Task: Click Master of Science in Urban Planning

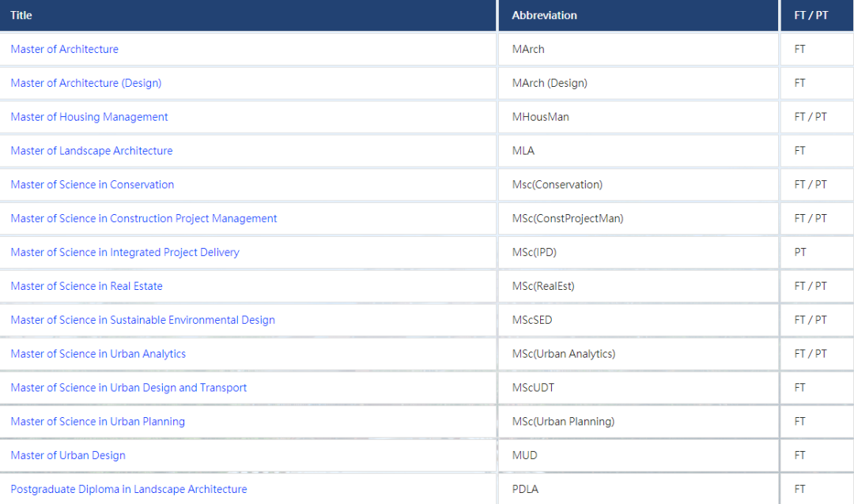Action: pyautogui.click(x=97, y=422)
